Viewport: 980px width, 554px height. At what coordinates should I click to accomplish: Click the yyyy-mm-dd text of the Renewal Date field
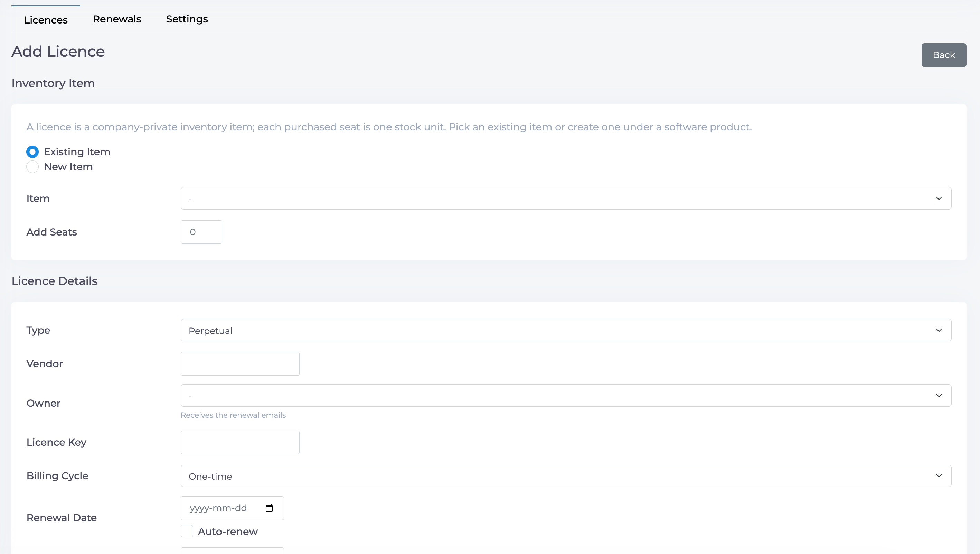218,508
